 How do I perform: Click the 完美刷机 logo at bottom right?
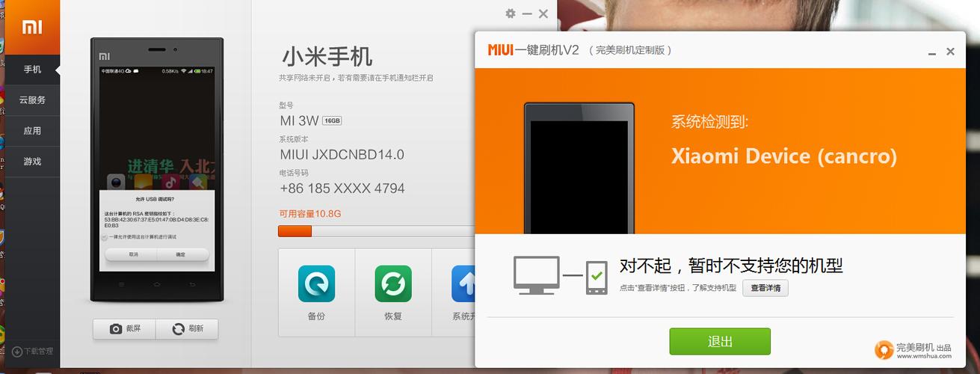(884, 350)
